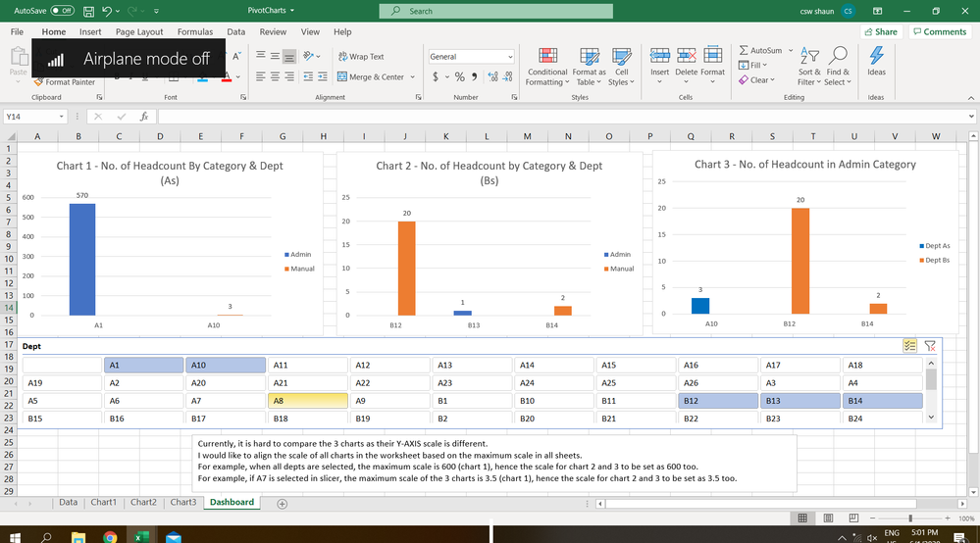Screen dimensions: 980x543
Task: Toggle A1 slicer item
Action: (x=144, y=366)
